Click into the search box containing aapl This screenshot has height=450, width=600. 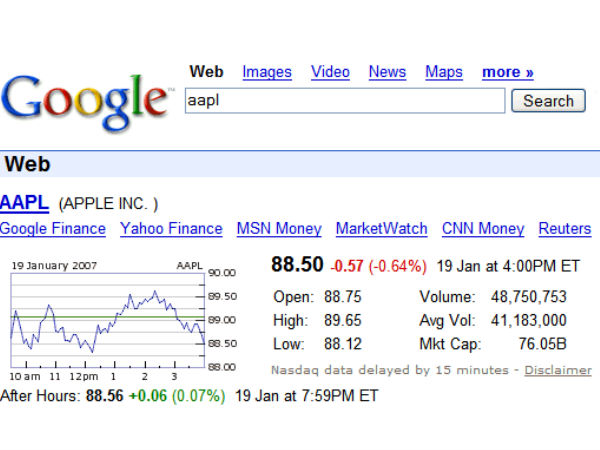pos(345,101)
